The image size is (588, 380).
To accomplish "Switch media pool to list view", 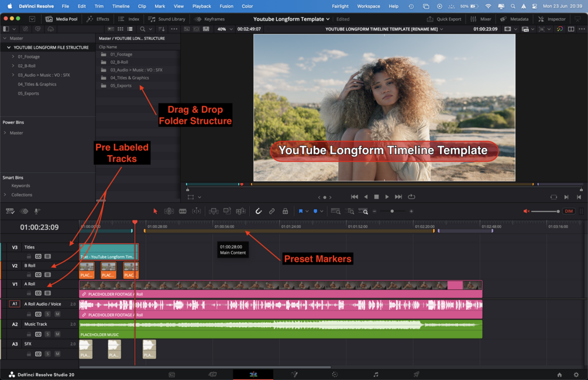I will click(x=130, y=29).
